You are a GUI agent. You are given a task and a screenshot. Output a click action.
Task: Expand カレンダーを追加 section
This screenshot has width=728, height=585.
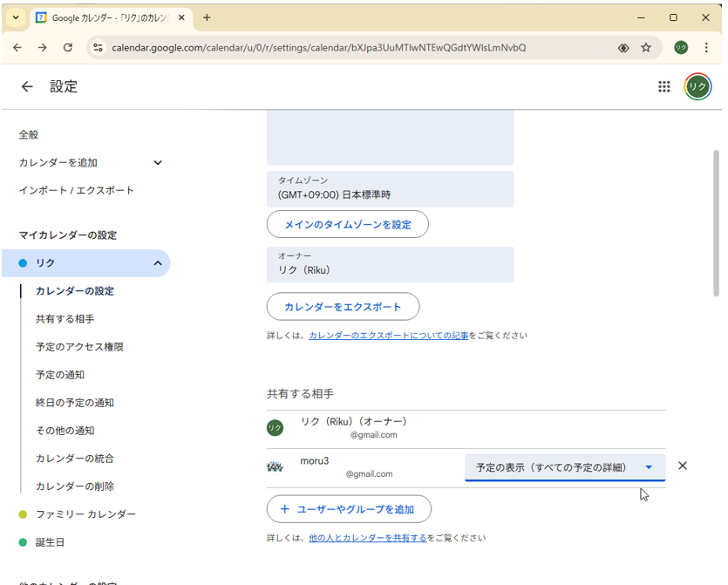(x=158, y=162)
